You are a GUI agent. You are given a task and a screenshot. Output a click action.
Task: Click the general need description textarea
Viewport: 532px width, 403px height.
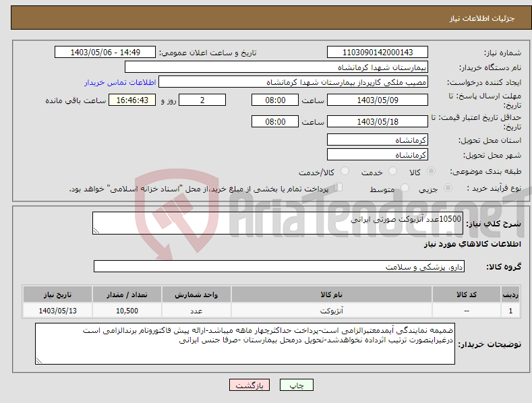278,223
